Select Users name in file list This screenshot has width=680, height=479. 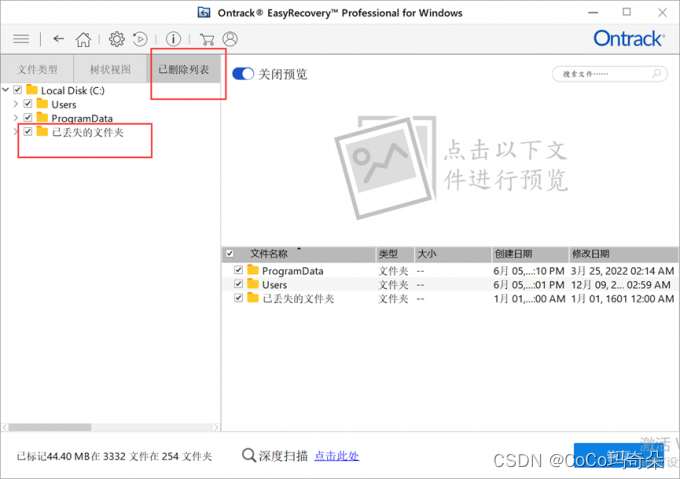(x=275, y=285)
